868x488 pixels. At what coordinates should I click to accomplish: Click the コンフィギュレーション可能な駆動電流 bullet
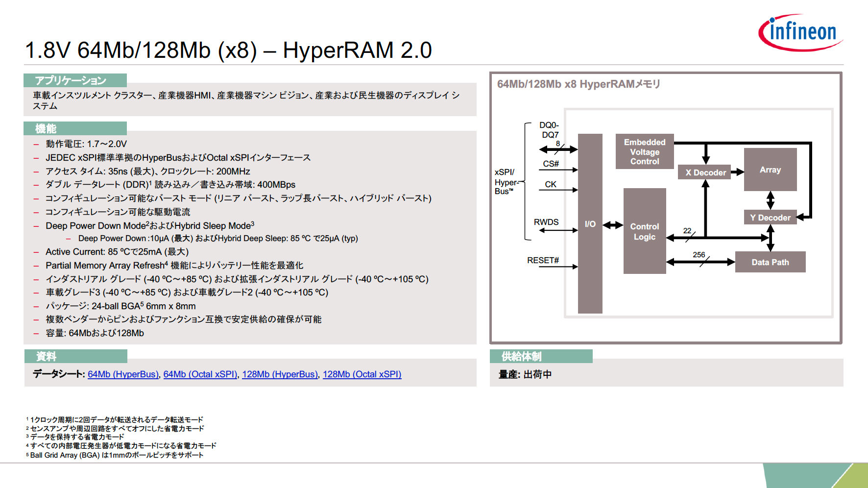(x=118, y=212)
